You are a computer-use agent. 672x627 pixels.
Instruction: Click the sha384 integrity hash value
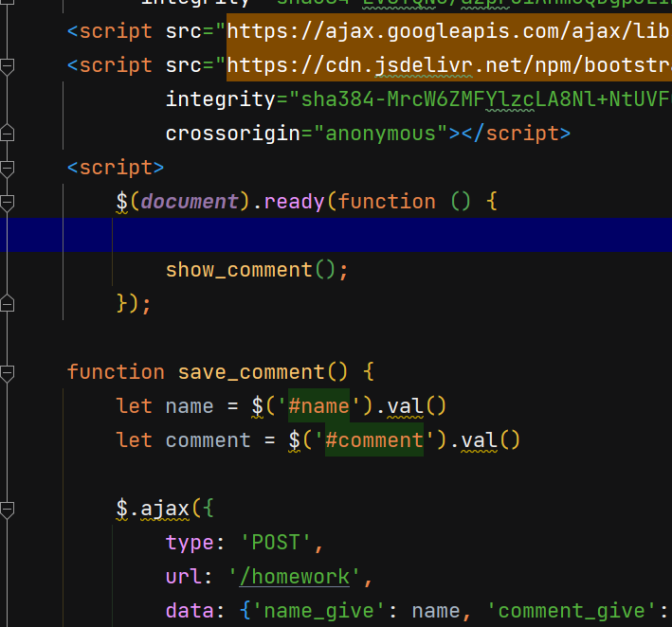pyautogui.click(x=480, y=99)
